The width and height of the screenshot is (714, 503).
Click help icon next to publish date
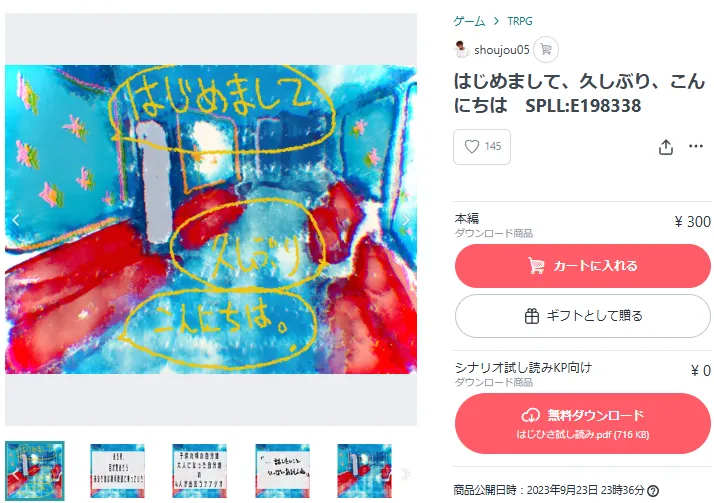(653, 491)
